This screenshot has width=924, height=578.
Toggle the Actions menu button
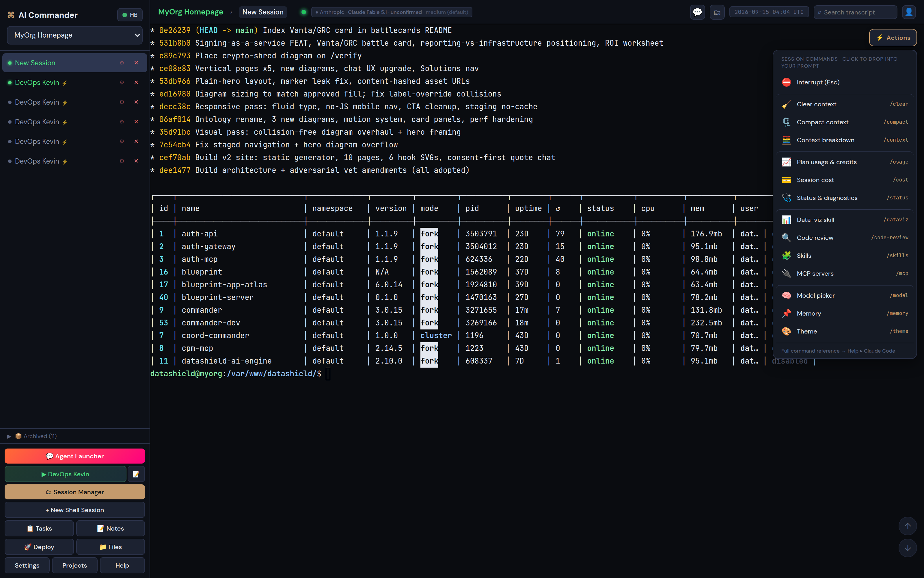893,38
